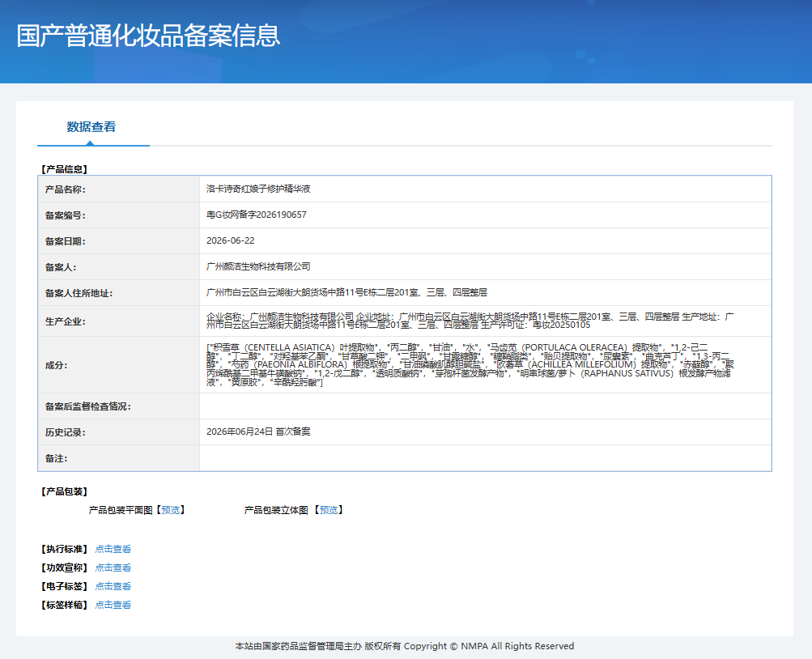
Task: Click the 备案人住所地址 row label
Action: [x=79, y=293]
